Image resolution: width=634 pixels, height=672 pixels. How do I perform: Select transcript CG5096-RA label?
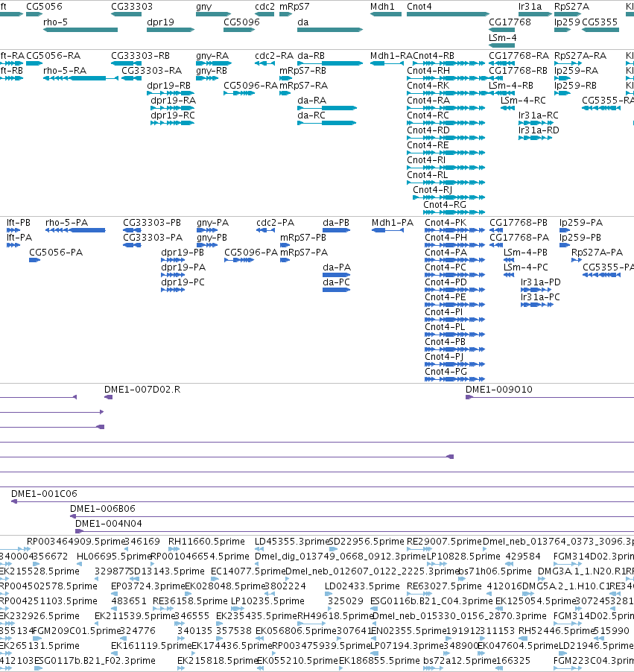point(250,86)
